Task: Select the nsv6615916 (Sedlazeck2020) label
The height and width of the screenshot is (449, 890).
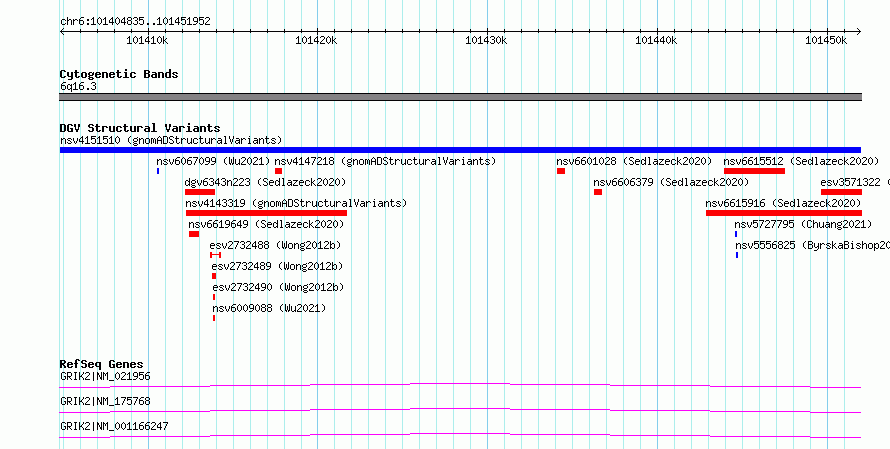Action: coord(783,203)
